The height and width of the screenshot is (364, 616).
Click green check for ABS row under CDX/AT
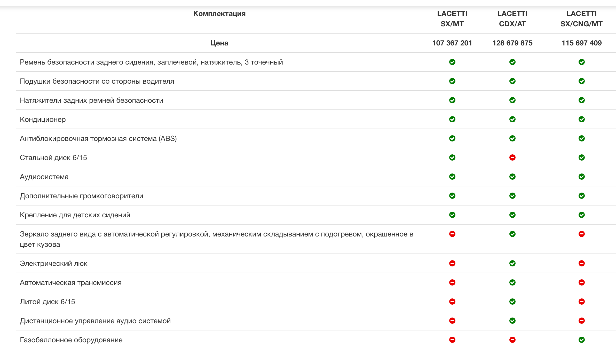[x=512, y=138]
